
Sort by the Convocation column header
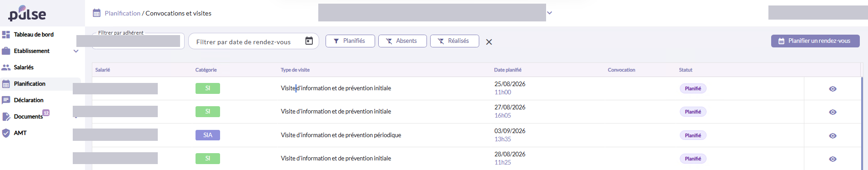(x=622, y=70)
